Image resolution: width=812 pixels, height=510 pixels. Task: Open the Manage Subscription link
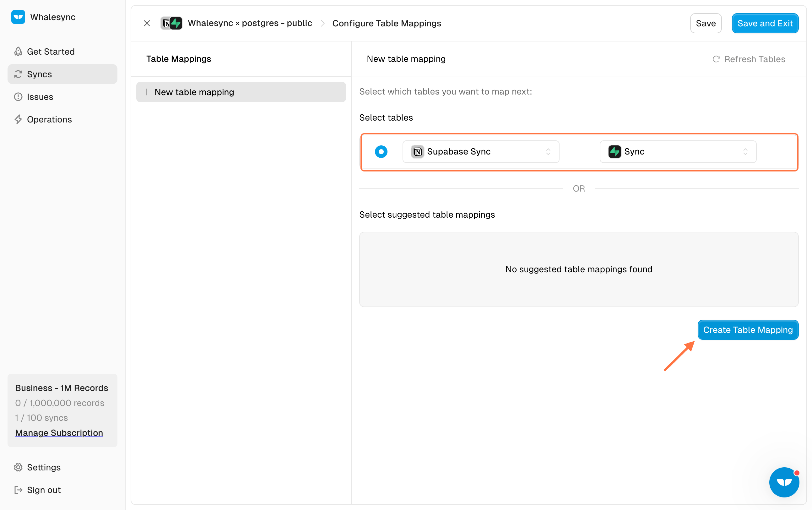59,433
